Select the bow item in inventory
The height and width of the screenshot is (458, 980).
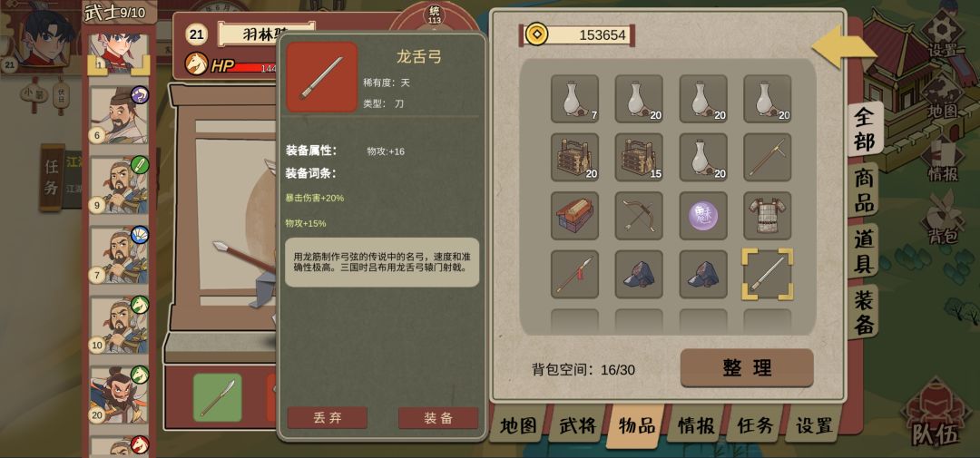click(x=639, y=216)
